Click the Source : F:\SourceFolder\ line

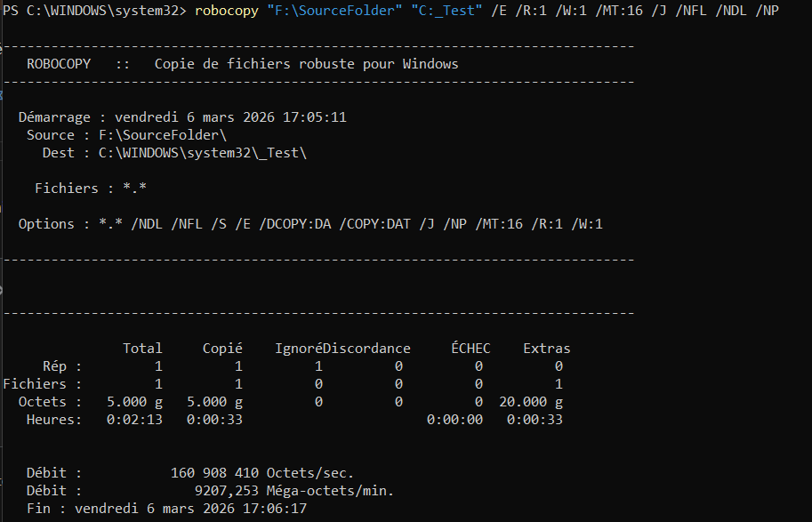(126, 135)
